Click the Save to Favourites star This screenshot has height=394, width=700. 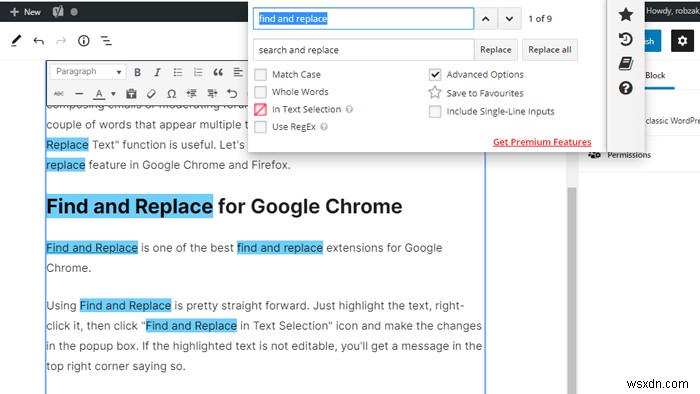tap(435, 93)
